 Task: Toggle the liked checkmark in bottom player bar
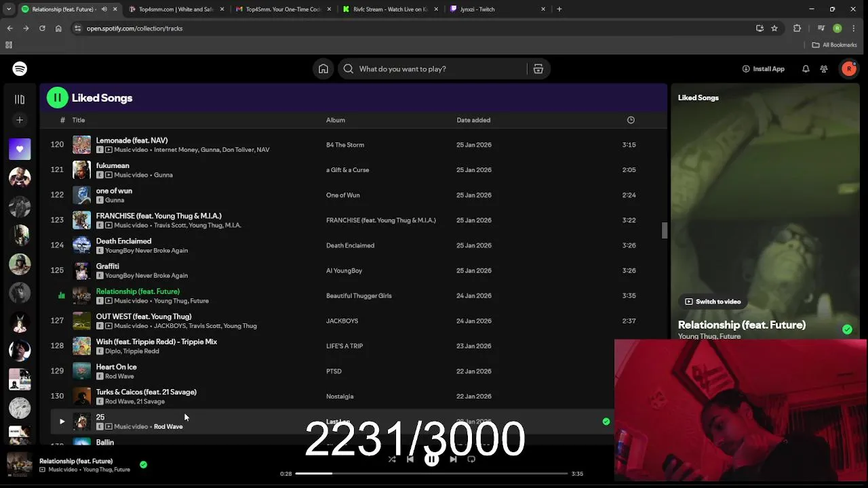(x=143, y=465)
